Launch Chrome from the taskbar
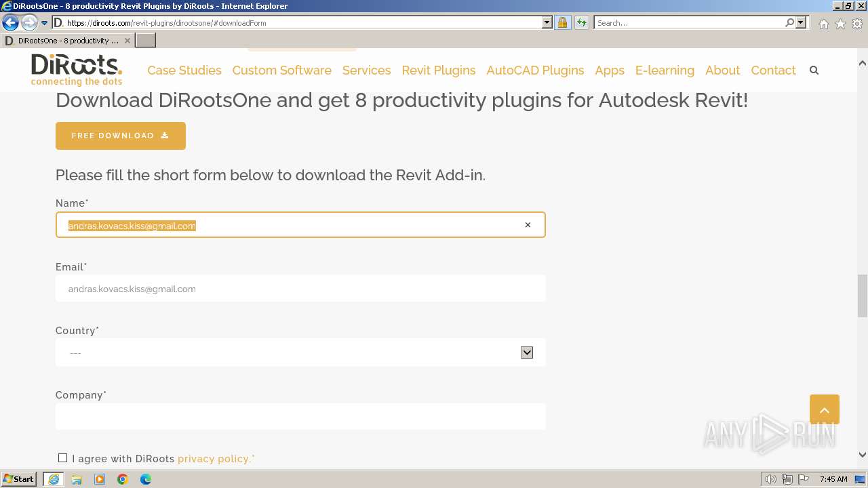 point(123,479)
